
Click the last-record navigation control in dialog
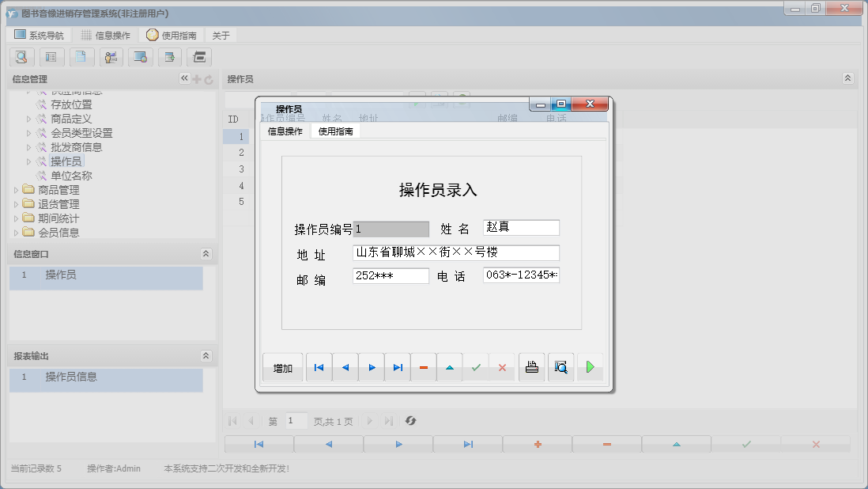[398, 366]
